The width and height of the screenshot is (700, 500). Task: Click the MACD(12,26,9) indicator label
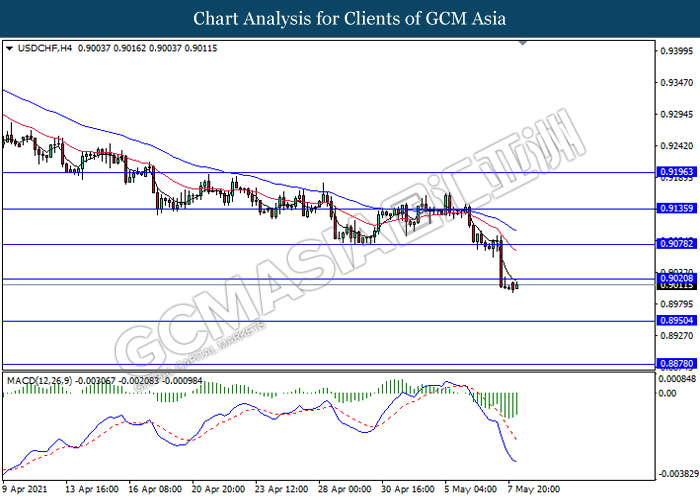[x=39, y=381]
